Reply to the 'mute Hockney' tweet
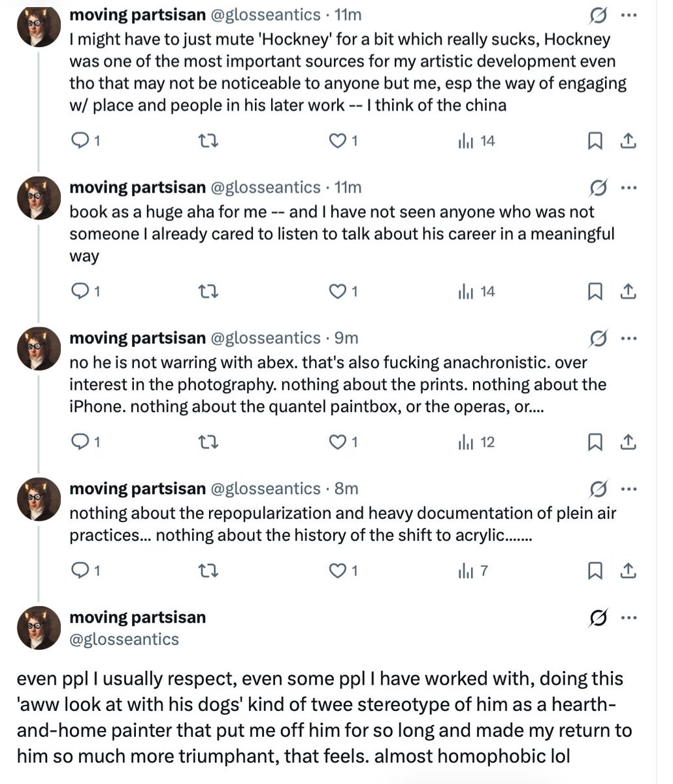Screen dimensions: 673x784 pos(85,140)
